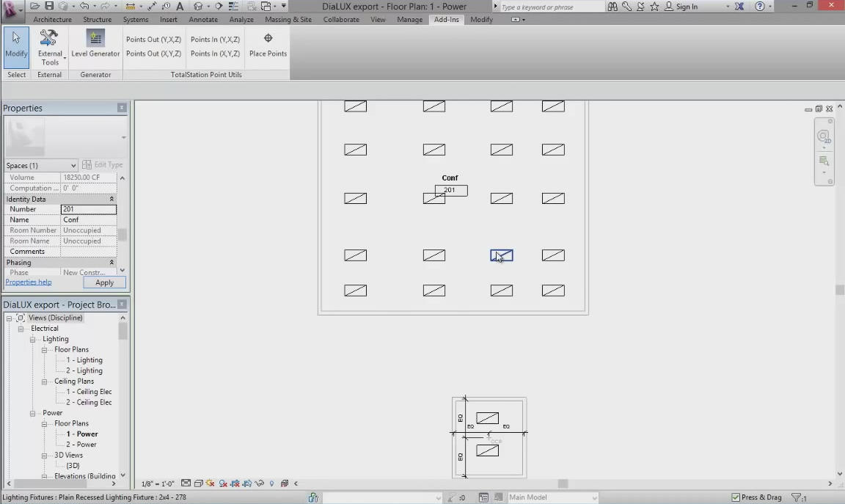Image resolution: width=845 pixels, height=504 pixels.
Task: Click the Autodesk Exchange Apps X icon
Action: click(739, 7)
